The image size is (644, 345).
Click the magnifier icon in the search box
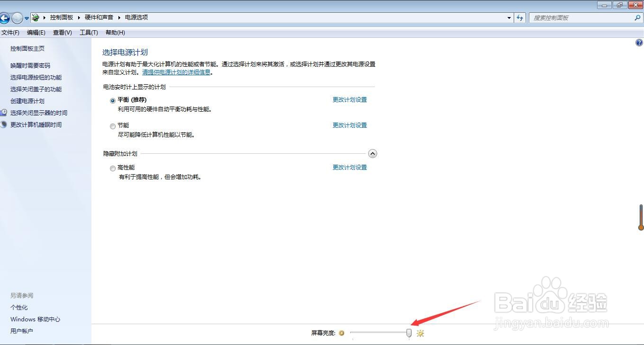click(637, 18)
